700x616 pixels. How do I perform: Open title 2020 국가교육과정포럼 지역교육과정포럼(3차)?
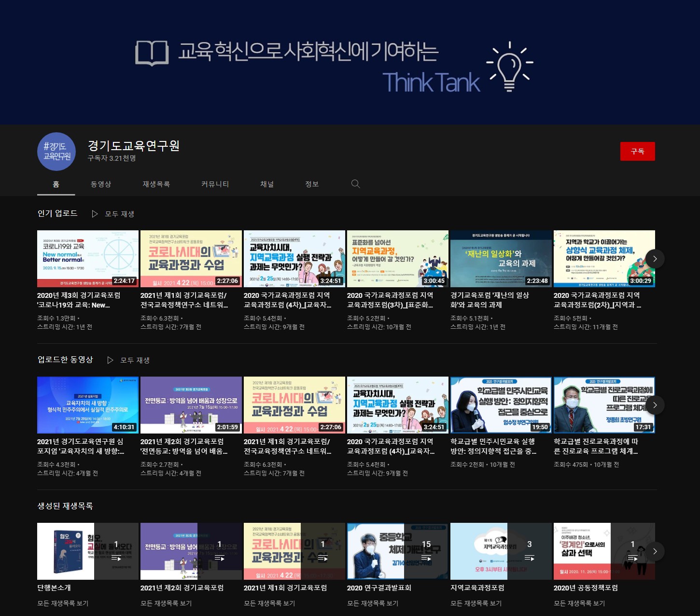pos(390,300)
